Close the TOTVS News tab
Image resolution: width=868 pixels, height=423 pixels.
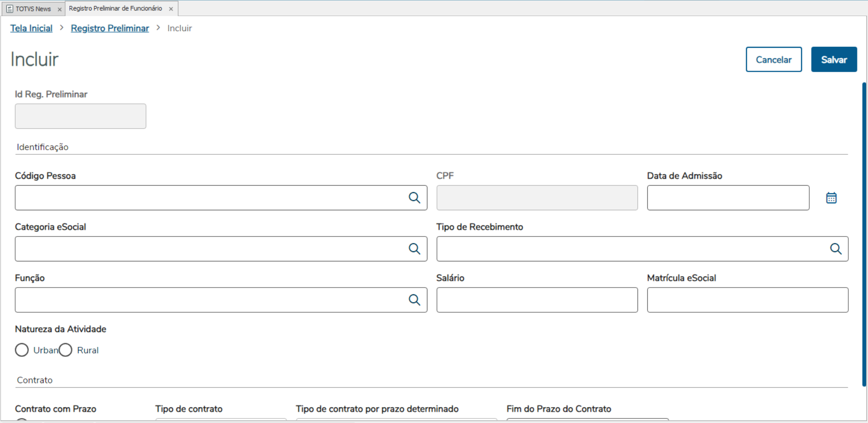click(60, 9)
